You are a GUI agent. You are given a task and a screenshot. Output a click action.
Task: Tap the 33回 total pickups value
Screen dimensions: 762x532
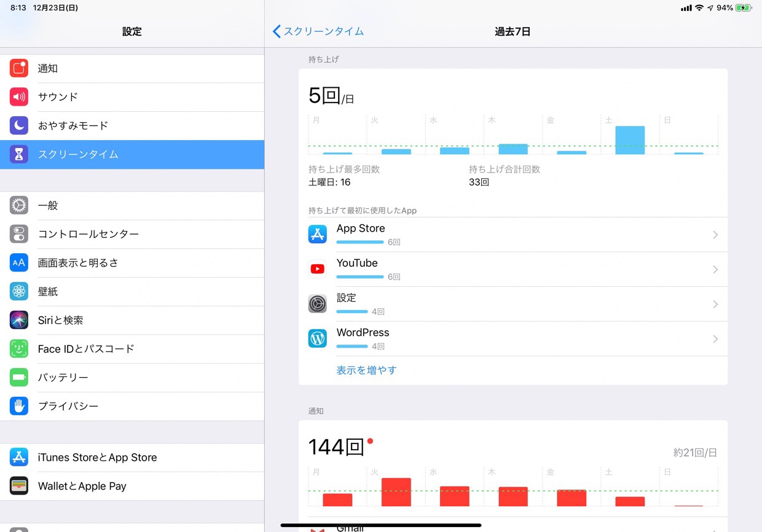(479, 182)
